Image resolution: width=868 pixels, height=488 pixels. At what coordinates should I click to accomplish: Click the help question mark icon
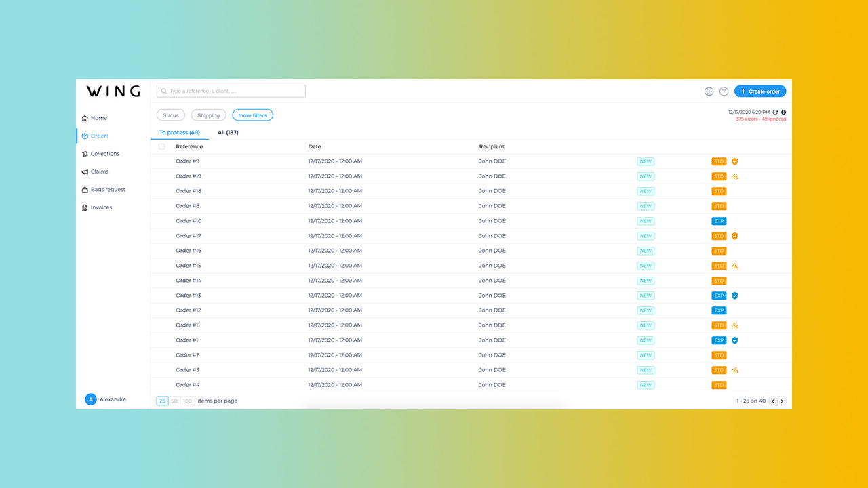724,91
